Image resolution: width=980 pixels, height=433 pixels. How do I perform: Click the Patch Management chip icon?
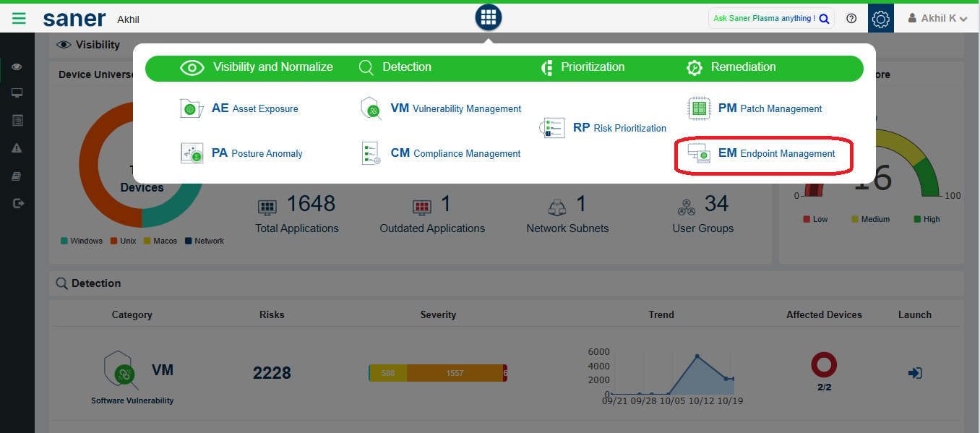click(699, 108)
